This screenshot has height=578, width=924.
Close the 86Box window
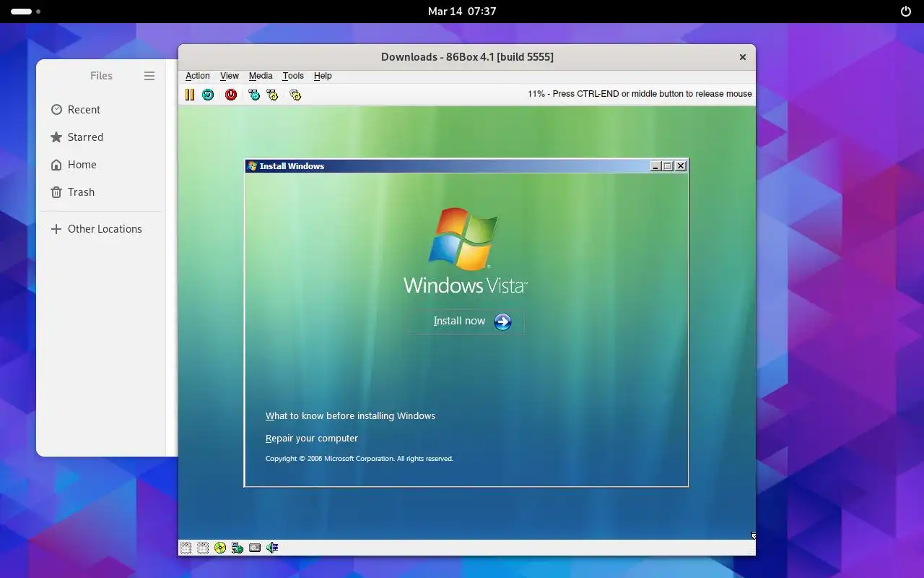[x=742, y=57]
